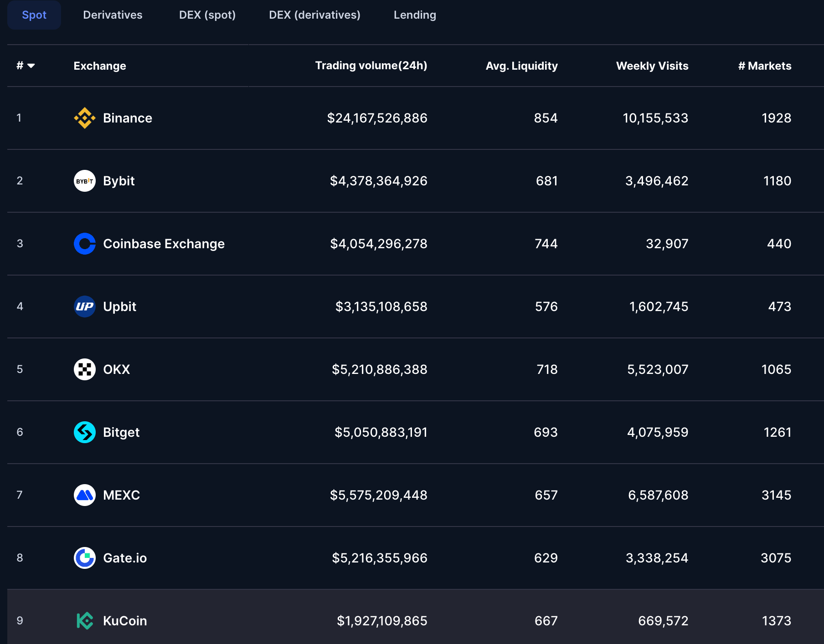Click Bybit weekly visits 3,496,462
Screen dimensions: 824x644
click(657, 181)
